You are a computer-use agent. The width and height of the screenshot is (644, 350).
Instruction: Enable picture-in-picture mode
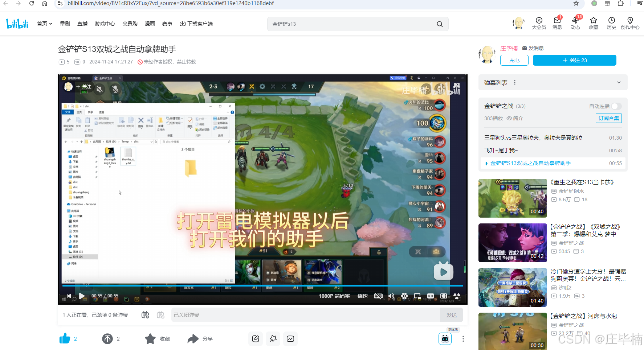point(417,296)
